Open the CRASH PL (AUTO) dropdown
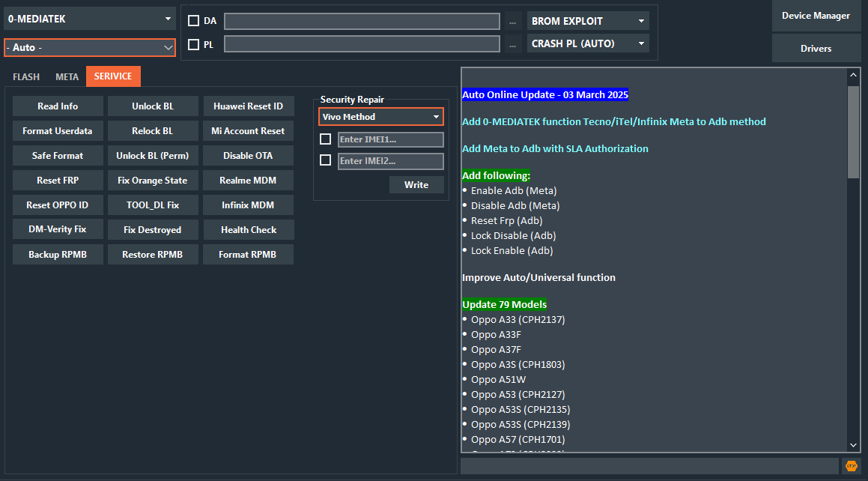Screen dimensions: 868x481 click(x=587, y=43)
